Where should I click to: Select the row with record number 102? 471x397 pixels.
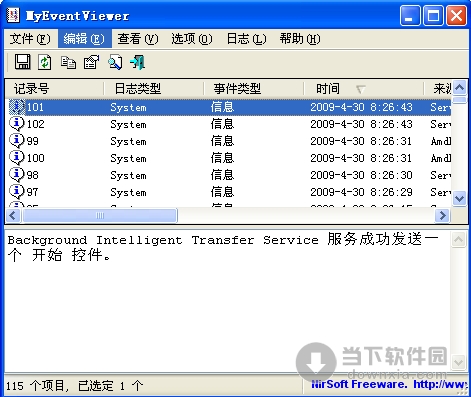point(228,124)
